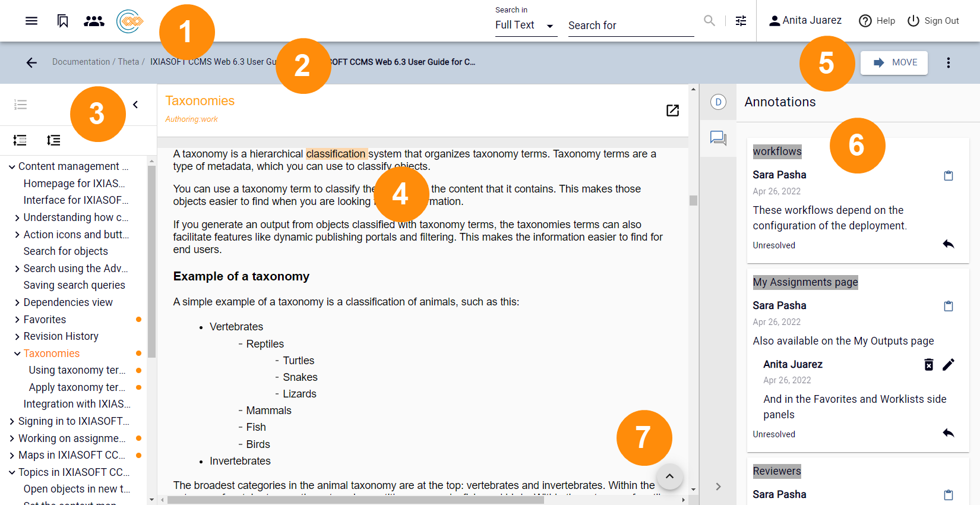Image resolution: width=980 pixels, height=505 pixels.
Task: Open Theta breadcrumb link
Action: click(128, 62)
